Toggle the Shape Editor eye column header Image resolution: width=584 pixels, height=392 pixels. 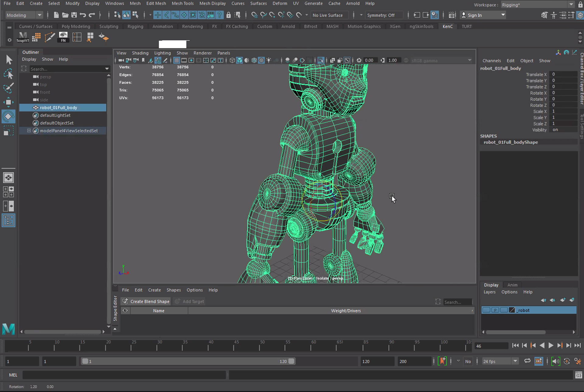tap(125, 310)
